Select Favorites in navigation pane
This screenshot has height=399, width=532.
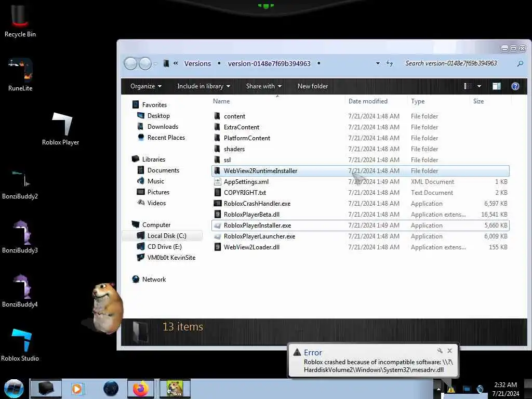tap(150, 105)
